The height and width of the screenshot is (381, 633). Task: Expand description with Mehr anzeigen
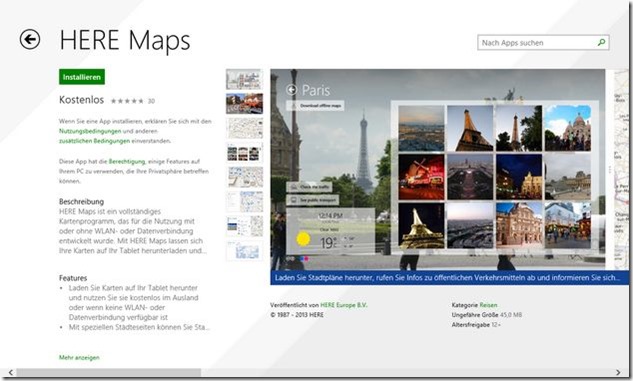coord(79,358)
